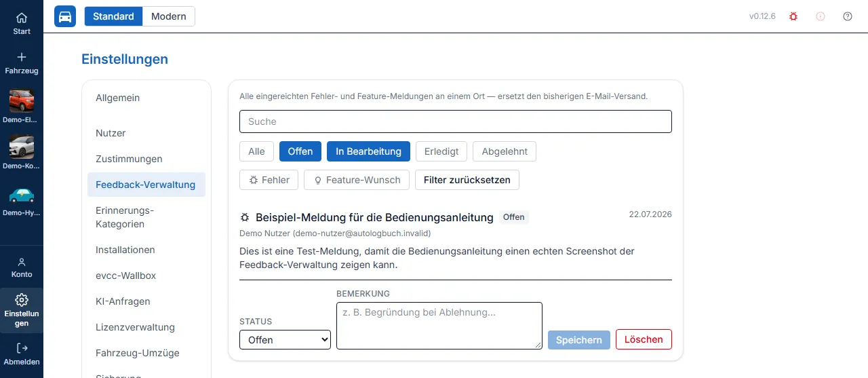Viewport: 868px width, 378px height.
Task: Open Allgemein settings section
Action: tap(146, 98)
